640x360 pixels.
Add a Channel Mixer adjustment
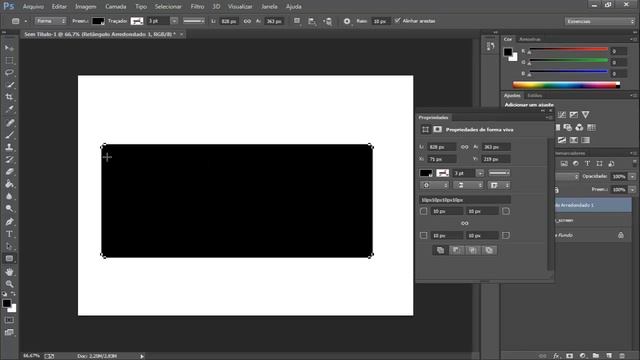click(x=579, y=128)
